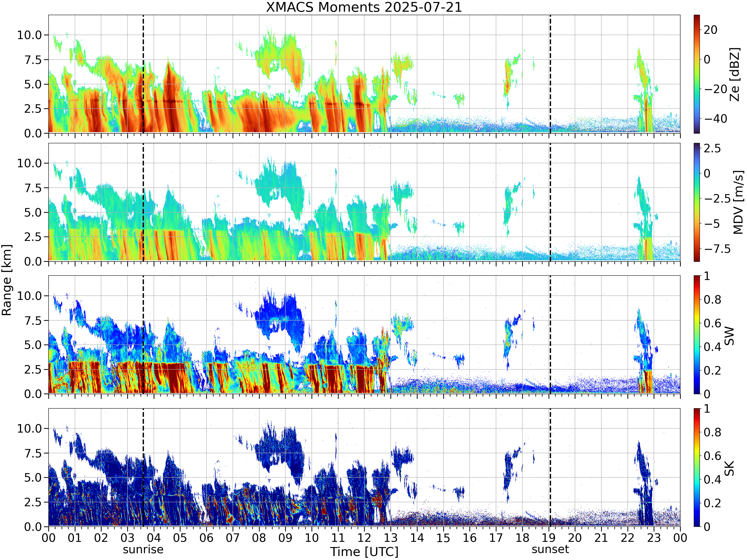Screen dimensions: 747x560
Task: Click the Ze reflectivity colorbar
Action: 697,74
